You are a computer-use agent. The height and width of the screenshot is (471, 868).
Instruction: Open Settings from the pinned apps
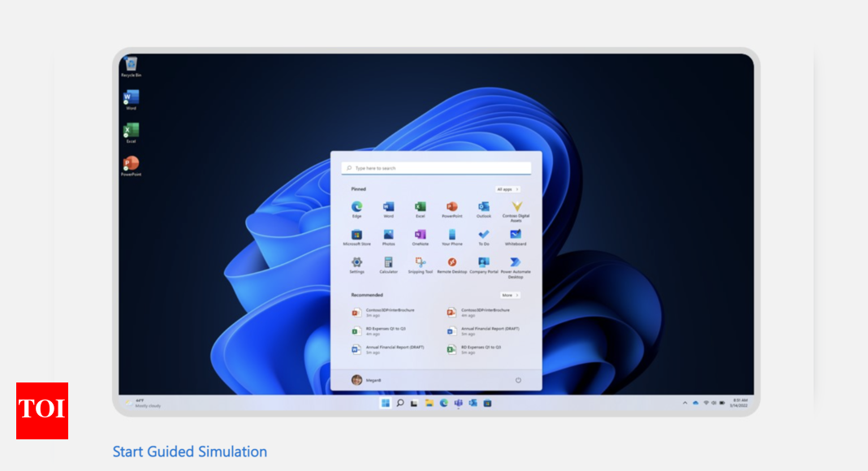click(356, 265)
